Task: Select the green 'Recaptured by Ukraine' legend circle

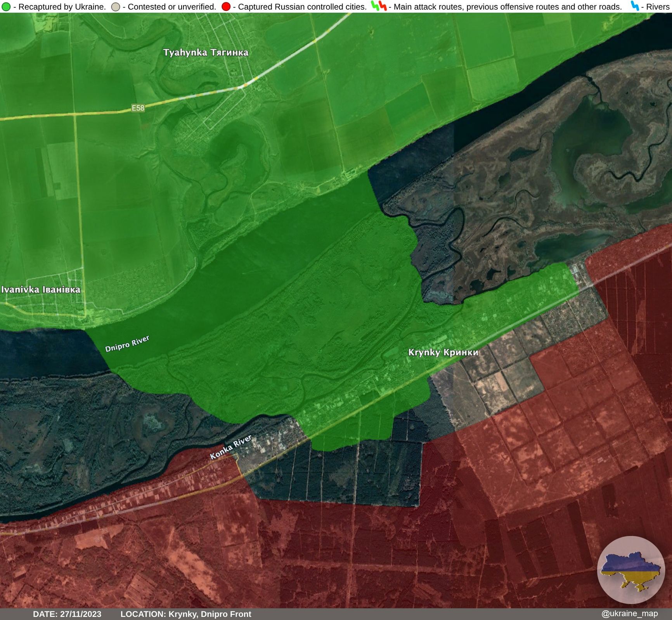Action: pos(6,6)
